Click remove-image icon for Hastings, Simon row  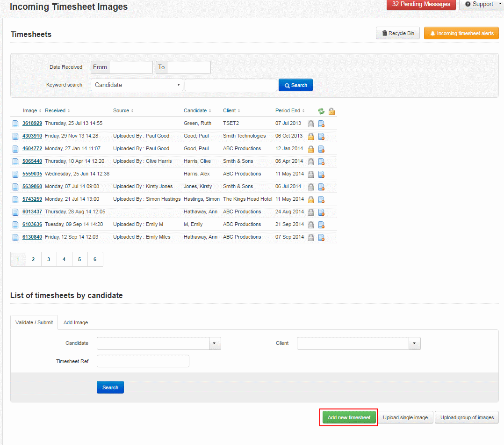[321, 199]
